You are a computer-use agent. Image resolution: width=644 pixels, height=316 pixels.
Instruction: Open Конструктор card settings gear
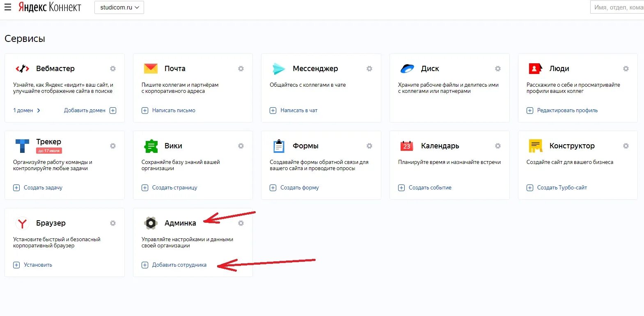click(626, 146)
